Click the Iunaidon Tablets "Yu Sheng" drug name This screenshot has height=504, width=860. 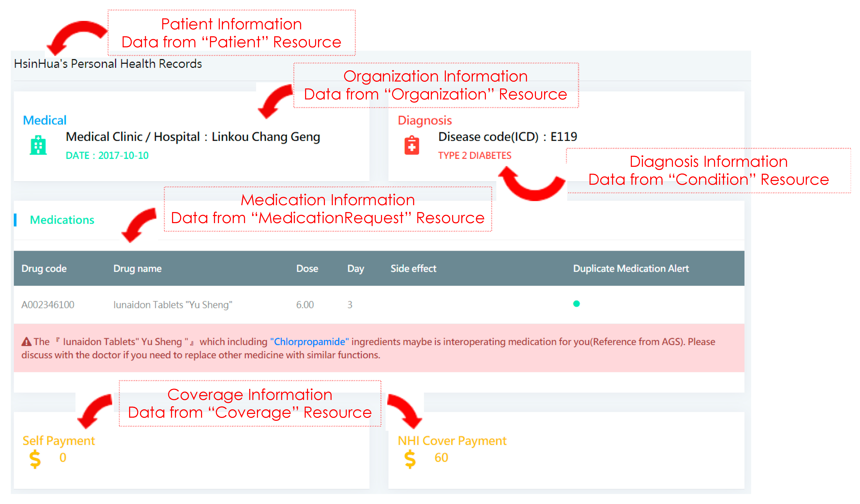pos(173,305)
